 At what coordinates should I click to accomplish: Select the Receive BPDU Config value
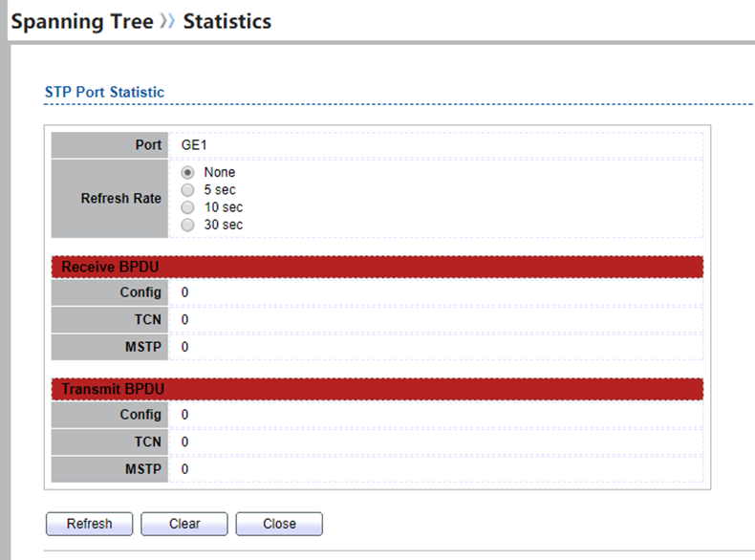pyautogui.click(x=185, y=292)
